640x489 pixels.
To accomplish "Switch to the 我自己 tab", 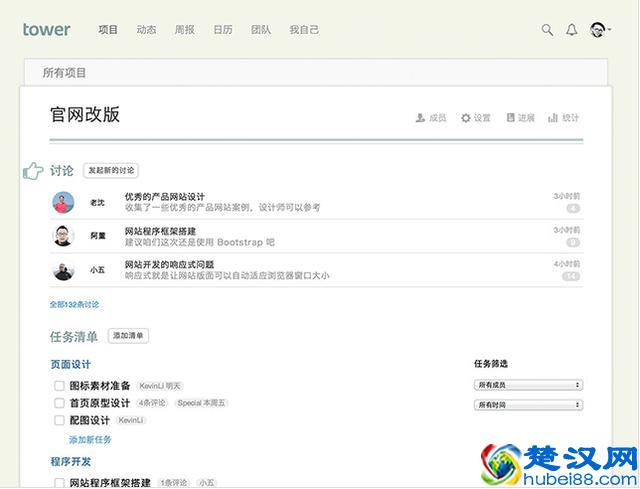I will pyautogui.click(x=304, y=30).
